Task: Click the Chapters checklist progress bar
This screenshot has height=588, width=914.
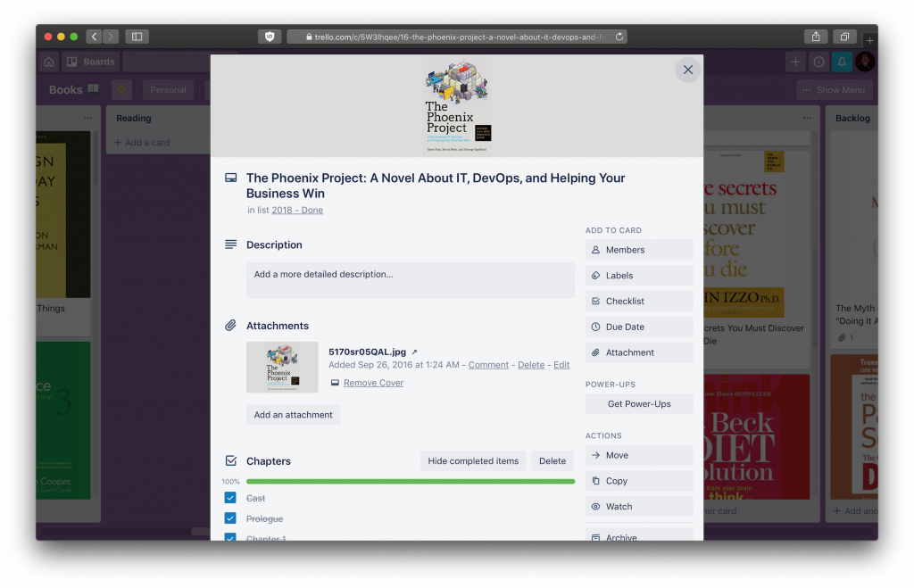Action: tap(410, 481)
